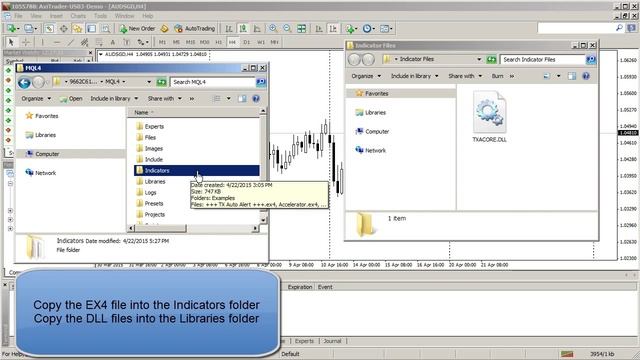Switch to H1 timeframe
This screenshot has width=640, height=360.
219,42
